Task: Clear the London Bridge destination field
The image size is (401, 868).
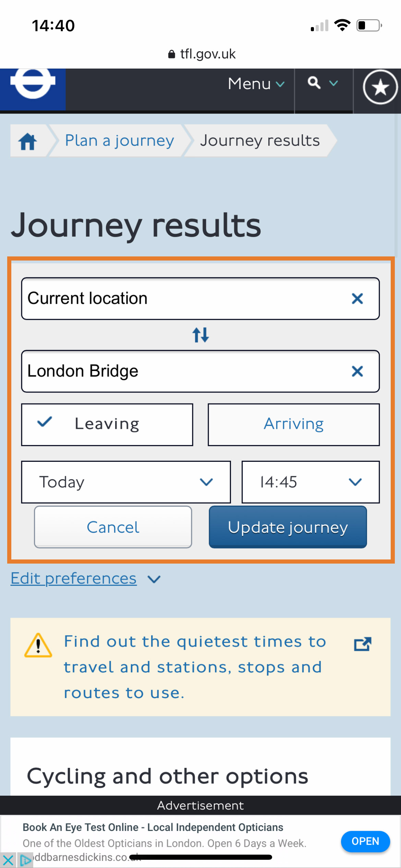Action: pos(357,371)
